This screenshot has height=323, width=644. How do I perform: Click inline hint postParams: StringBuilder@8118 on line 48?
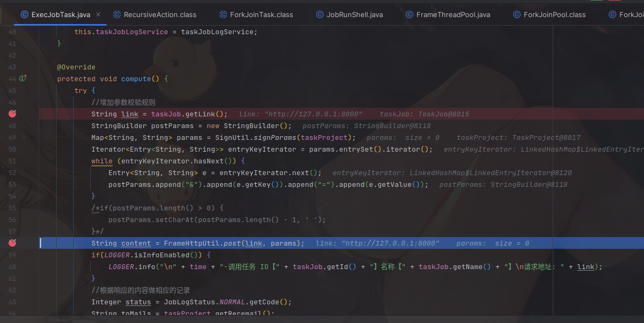pos(367,125)
